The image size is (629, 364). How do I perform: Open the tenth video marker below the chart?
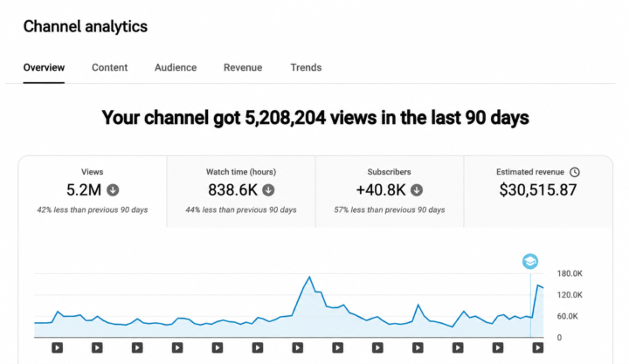click(418, 347)
